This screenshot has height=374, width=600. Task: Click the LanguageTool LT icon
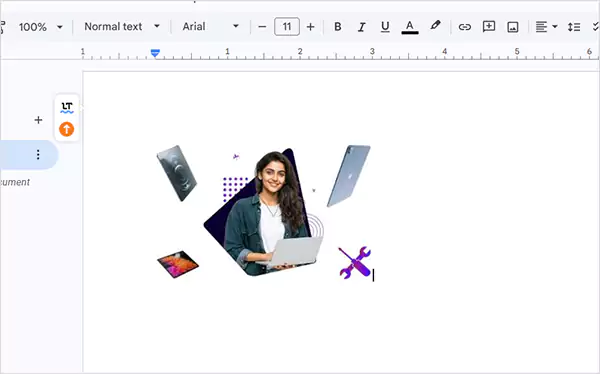67,107
